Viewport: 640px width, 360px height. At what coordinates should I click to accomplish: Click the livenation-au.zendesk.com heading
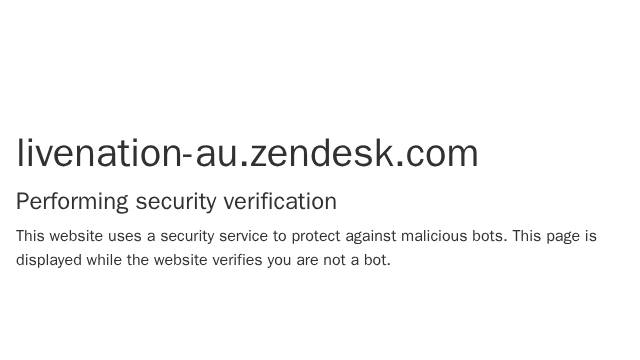pos(247,153)
